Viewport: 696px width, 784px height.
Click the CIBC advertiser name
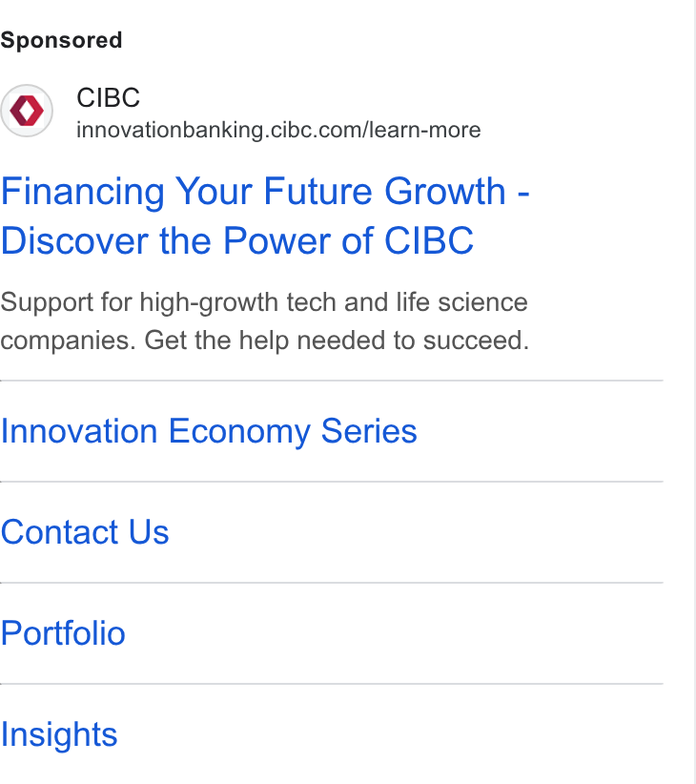[108, 97]
